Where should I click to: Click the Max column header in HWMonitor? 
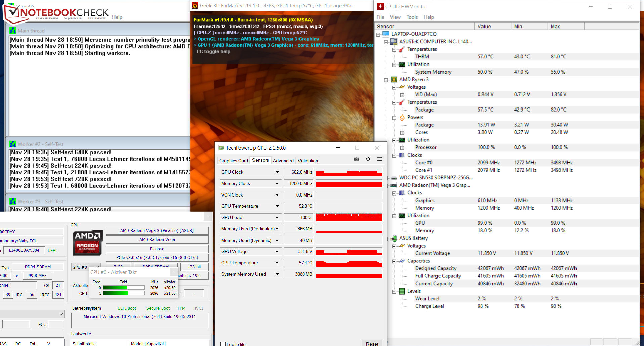click(566, 26)
